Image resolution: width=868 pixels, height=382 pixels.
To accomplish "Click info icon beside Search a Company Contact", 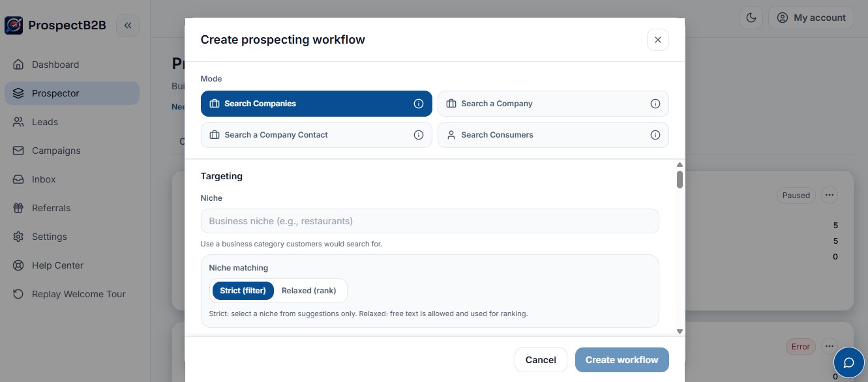I will click(419, 135).
